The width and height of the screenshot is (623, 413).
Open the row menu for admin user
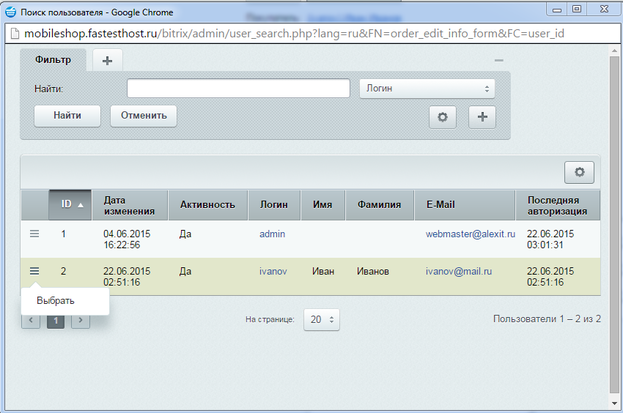pos(35,234)
